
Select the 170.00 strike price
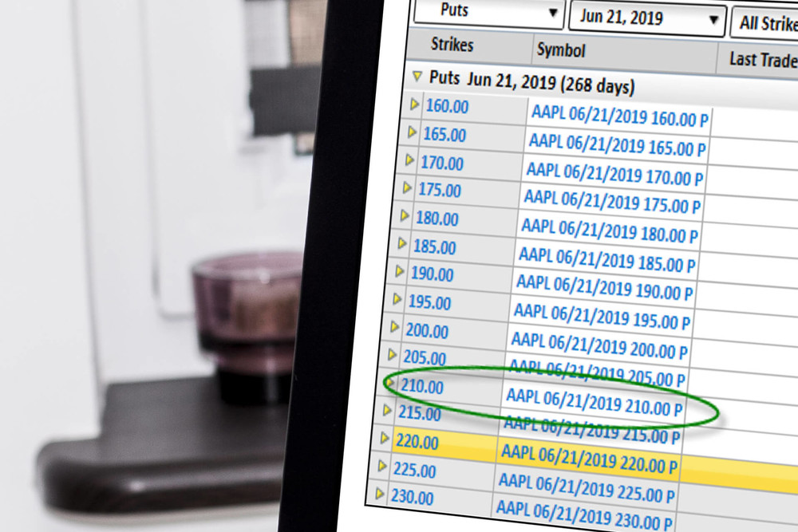(442, 164)
